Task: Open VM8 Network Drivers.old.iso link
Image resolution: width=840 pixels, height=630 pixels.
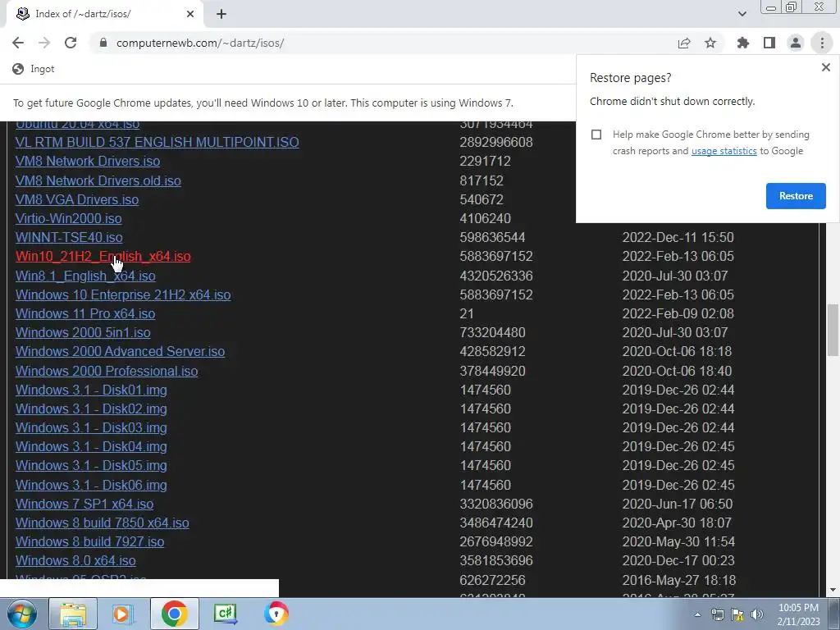Action: [x=98, y=180]
